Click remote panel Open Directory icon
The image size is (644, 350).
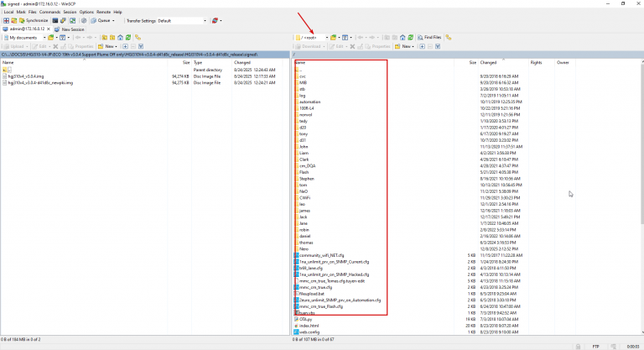[x=334, y=38]
